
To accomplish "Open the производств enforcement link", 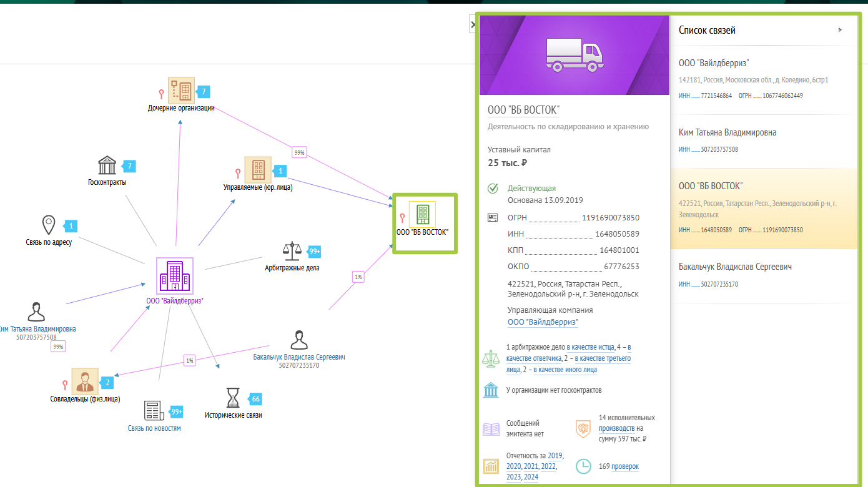I will point(617,428).
